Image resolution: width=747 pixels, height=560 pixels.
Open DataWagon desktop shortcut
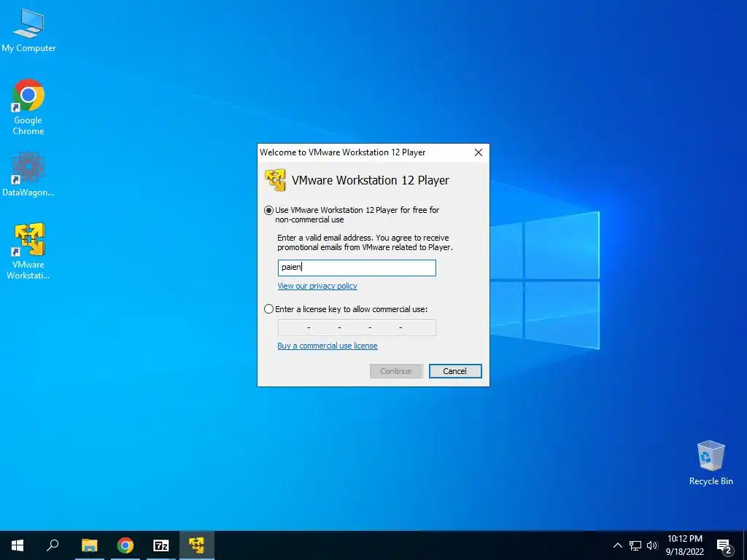(x=28, y=174)
